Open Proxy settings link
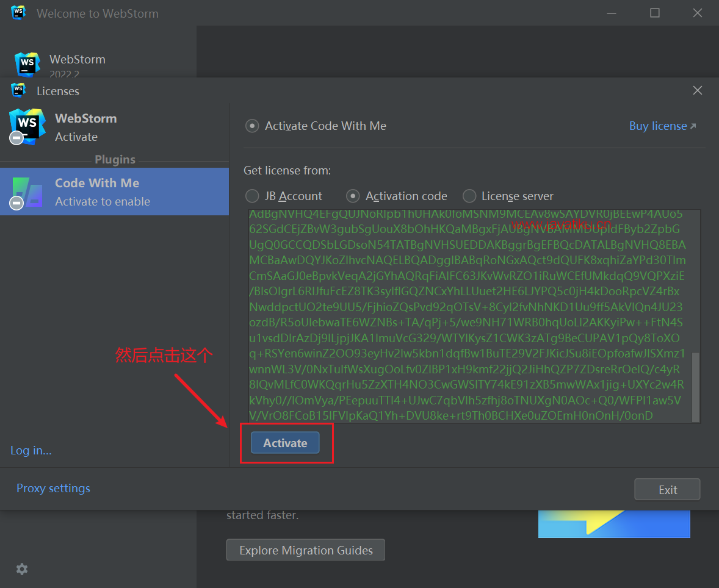 pyautogui.click(x=53, y=488)
